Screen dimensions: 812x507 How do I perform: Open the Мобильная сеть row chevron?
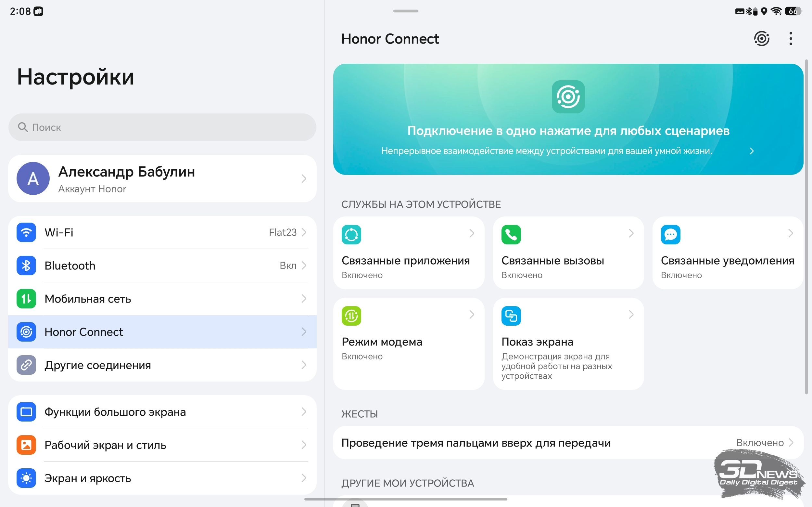tap(304, 298)
